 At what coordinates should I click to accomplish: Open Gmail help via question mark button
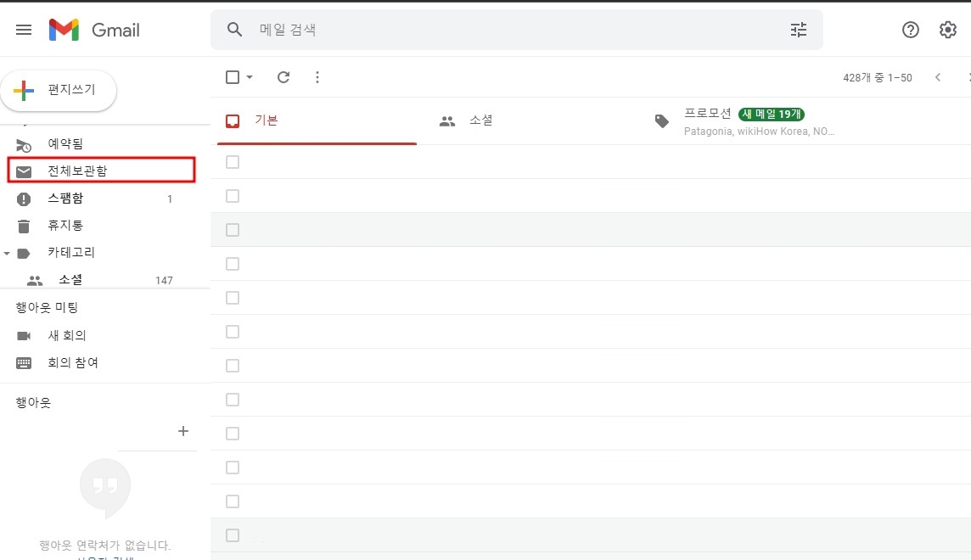pos(910,29)
